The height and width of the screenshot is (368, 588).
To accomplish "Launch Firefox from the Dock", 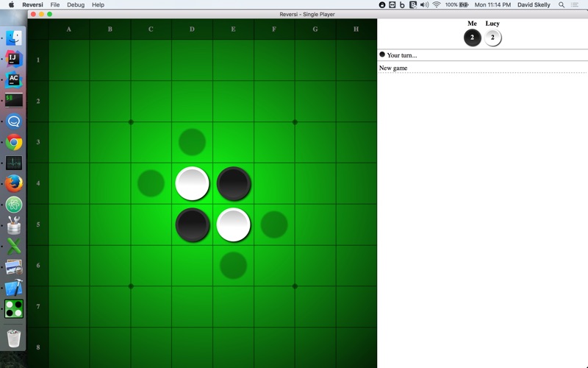I will [14, 184].
